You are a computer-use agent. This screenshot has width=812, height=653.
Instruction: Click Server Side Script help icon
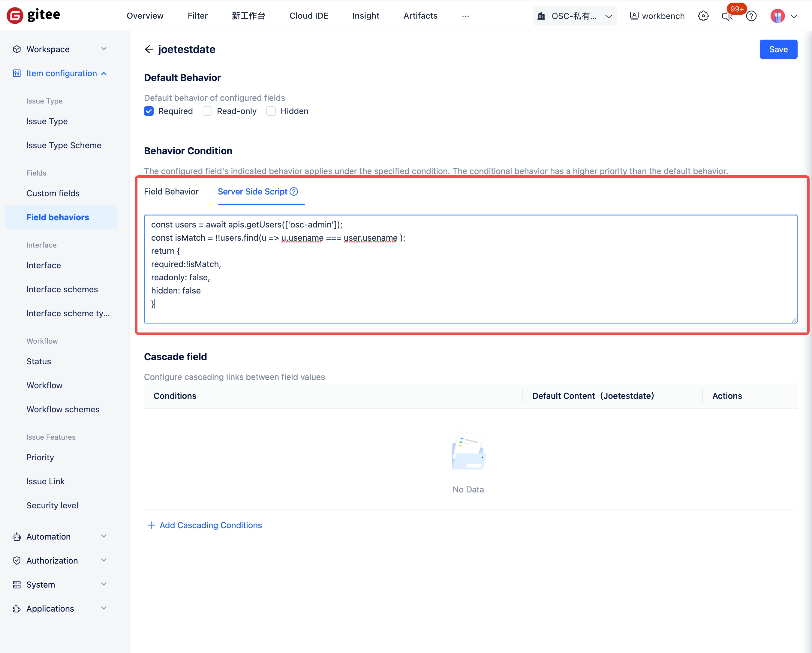(x=294, y=191)
